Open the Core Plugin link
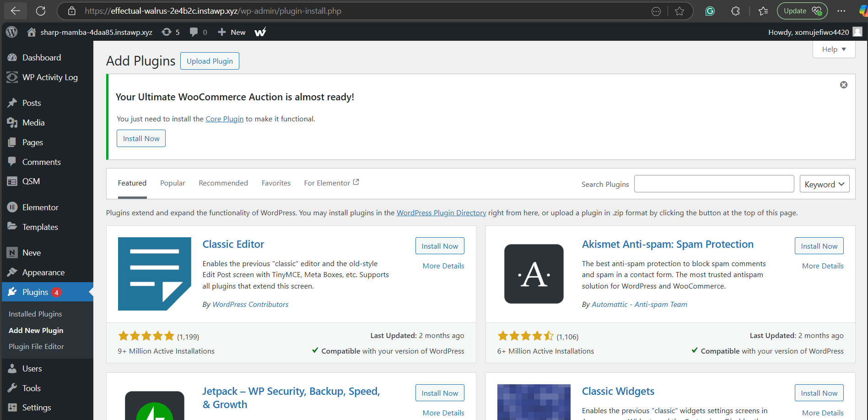Image resolution: width=868 pixels, height=420 pixels. [x=225, y=119]
